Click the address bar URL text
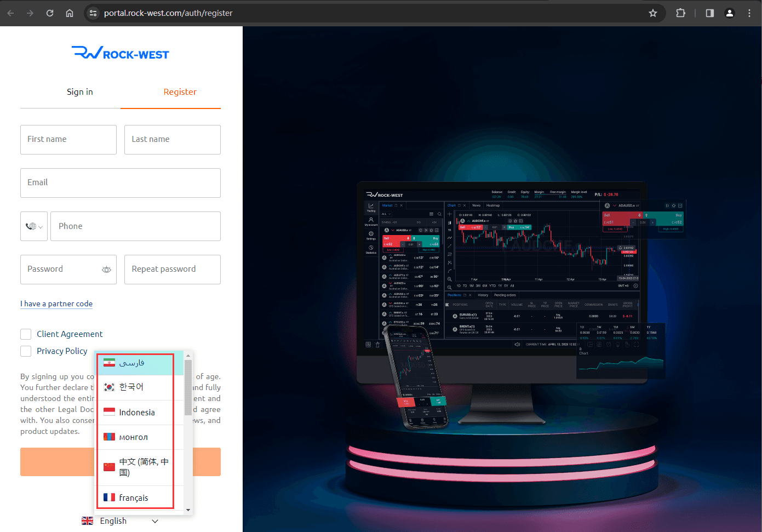The image size is (762, 532). pos(168,13)
